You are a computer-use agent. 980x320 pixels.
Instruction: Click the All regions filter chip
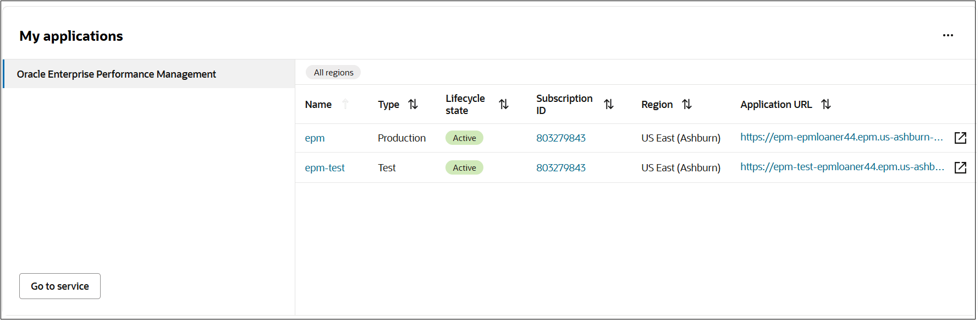point(333,73)
